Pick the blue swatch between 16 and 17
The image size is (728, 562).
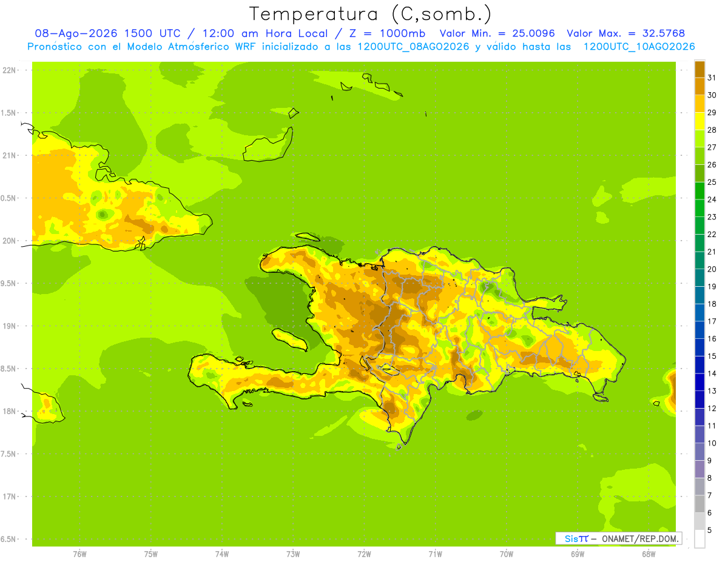(699, 330)
